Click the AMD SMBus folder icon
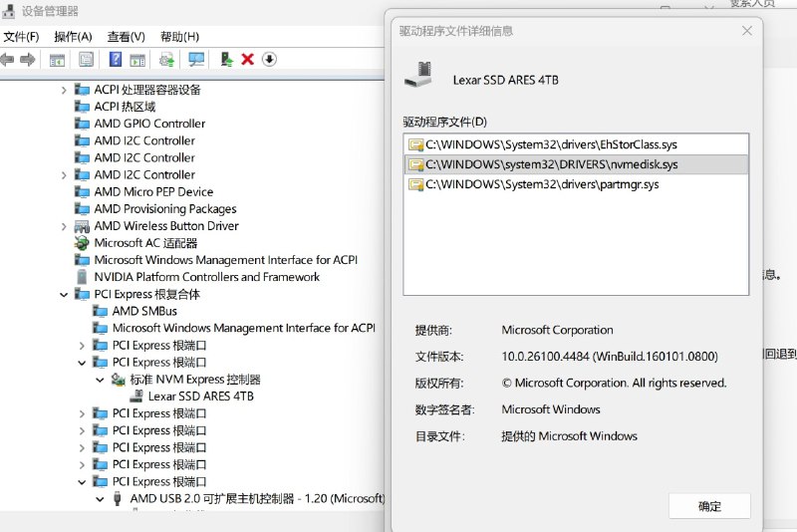The width and height of the screenshot is (797, 532). [x=100, y=311]
